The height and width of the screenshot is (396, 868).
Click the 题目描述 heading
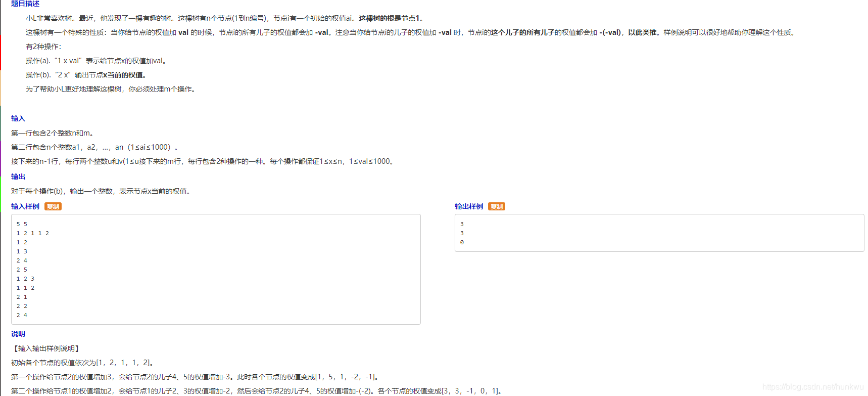pyautogui.click(x=25, y=4)
